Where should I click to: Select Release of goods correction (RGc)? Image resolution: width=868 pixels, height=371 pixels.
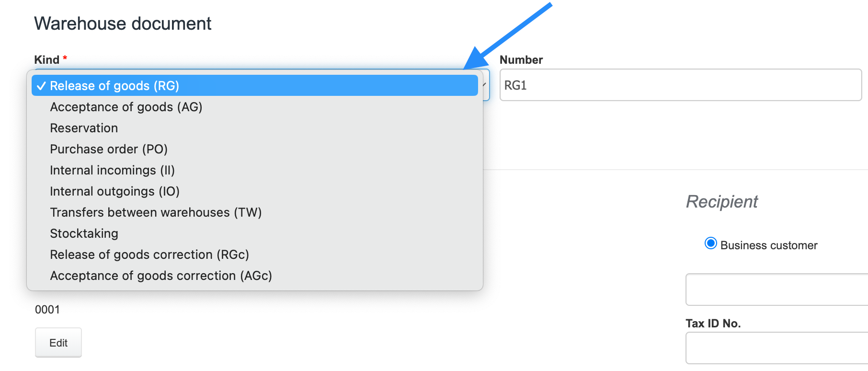(149, 255)
